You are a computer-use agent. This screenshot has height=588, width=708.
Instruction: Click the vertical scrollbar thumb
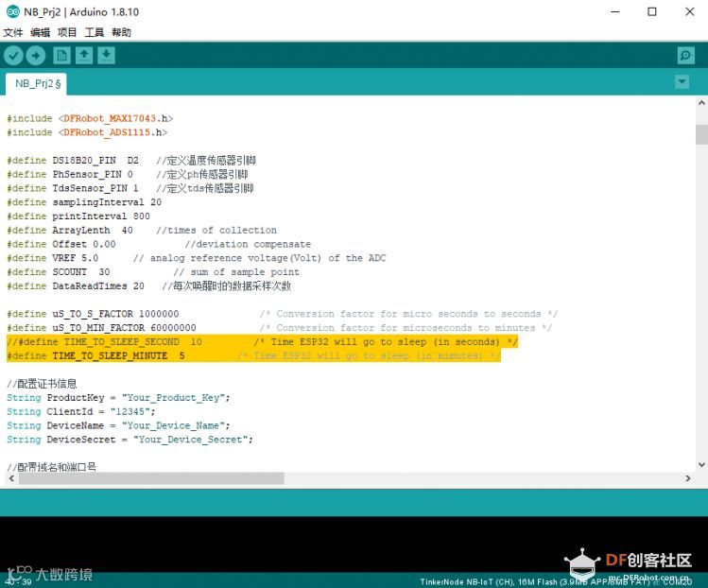pos(701,134)
